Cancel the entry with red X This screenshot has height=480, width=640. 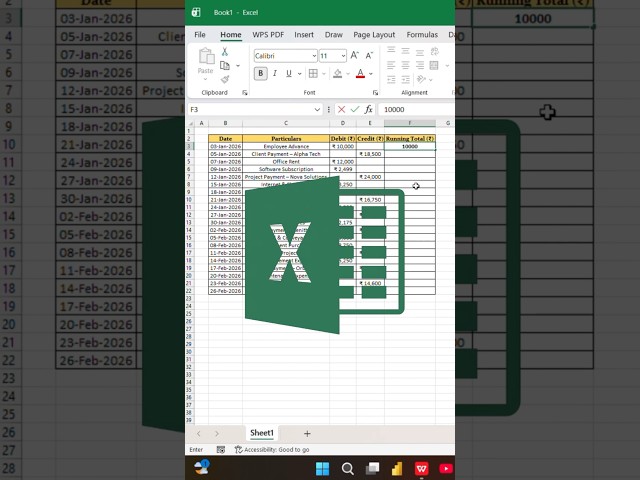point(342,109)
